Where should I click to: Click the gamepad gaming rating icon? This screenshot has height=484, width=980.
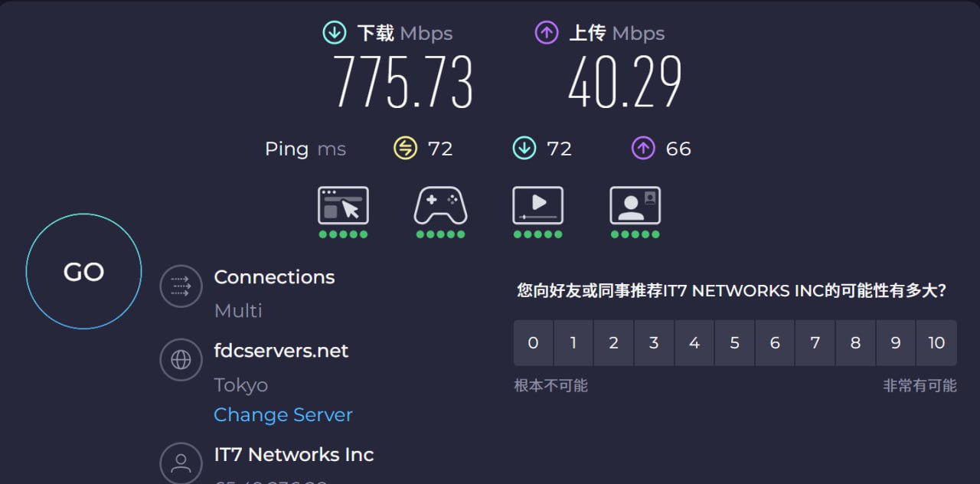tap(440, 206)
